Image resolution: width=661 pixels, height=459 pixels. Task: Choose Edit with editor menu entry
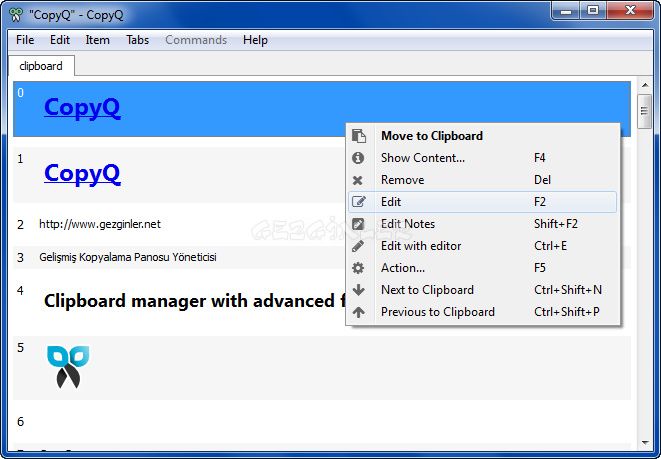(482, 246)
